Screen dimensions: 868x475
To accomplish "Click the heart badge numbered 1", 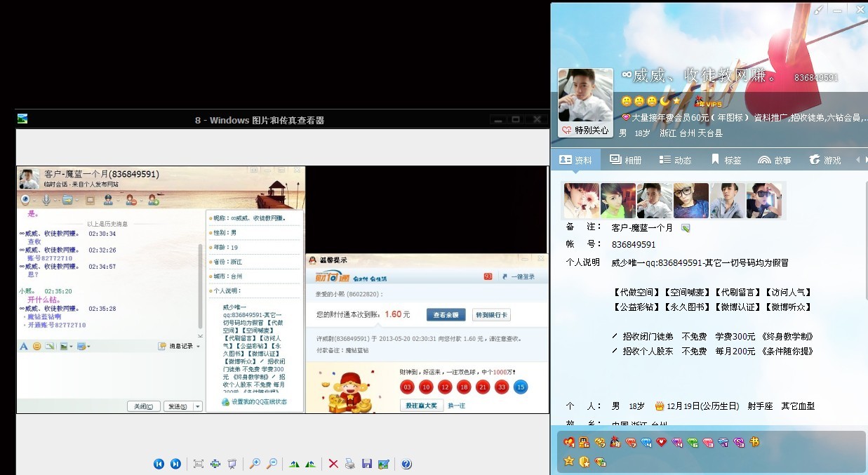I will (x=569, y=442).
